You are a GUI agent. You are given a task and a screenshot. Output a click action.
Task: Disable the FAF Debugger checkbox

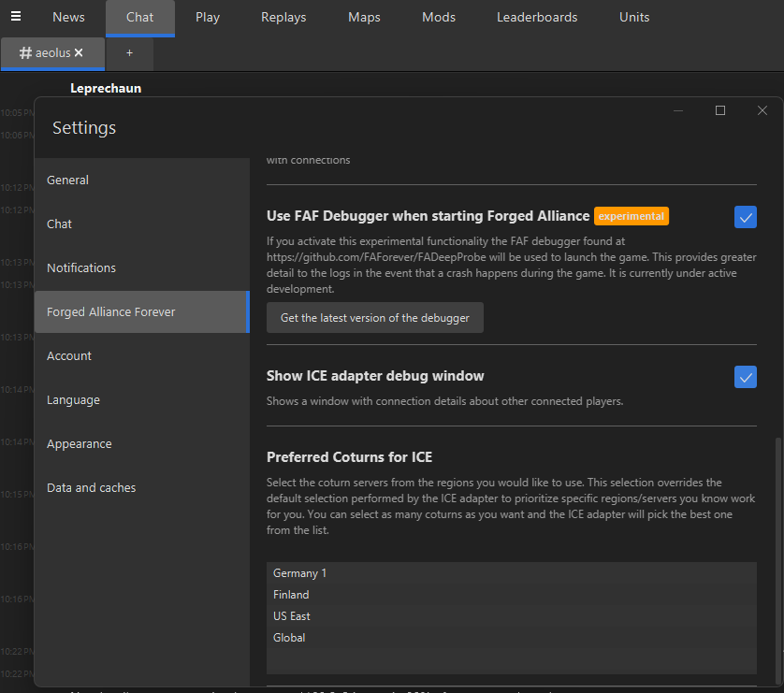click(745, 217)
